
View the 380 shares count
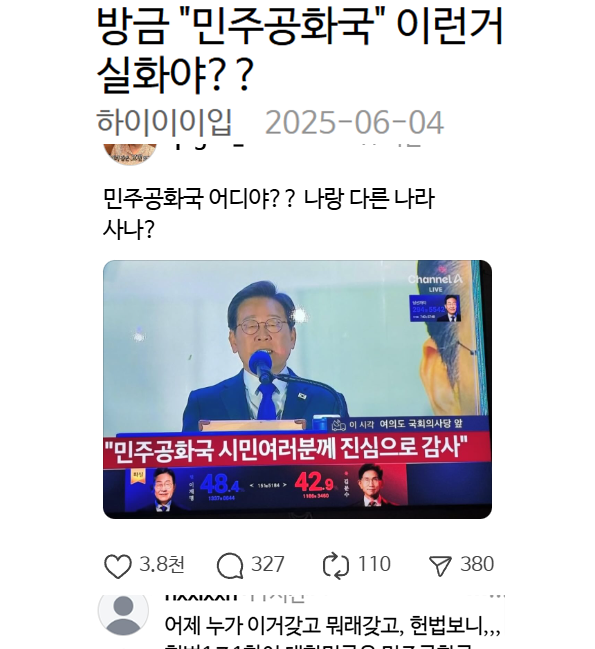point(477,564)
